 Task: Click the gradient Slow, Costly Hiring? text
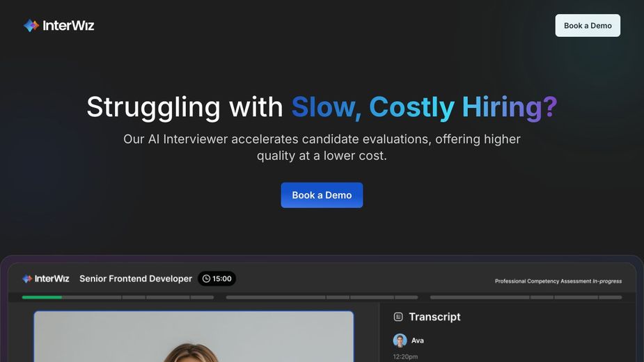tap(424, 107)
